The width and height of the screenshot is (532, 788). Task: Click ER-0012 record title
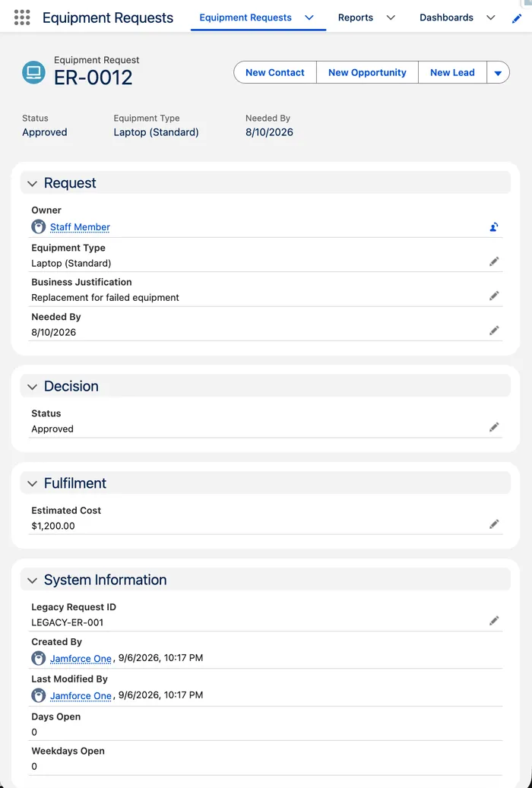pos(93,78)
